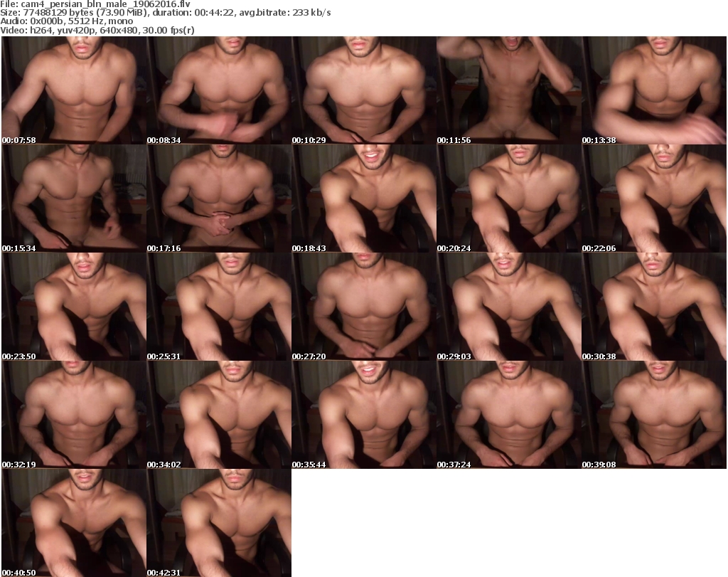Screen dimensions: 728x577
Task: Click the frame stamped 00:42:31
Action: pos(219,523)
